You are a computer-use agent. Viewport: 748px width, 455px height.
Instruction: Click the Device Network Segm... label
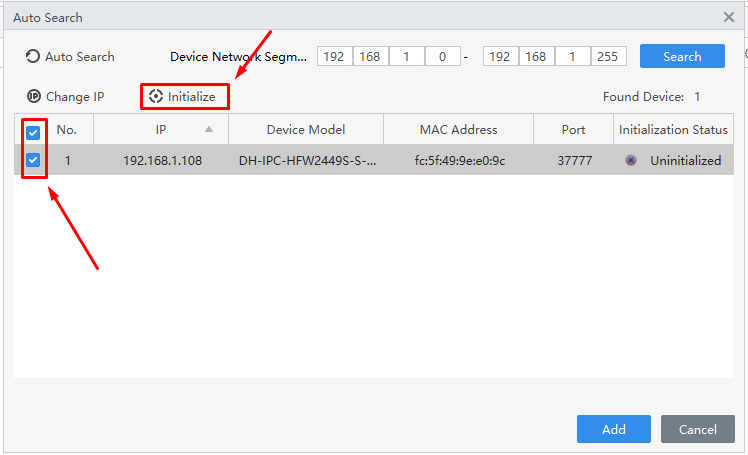tap(239, 56)
